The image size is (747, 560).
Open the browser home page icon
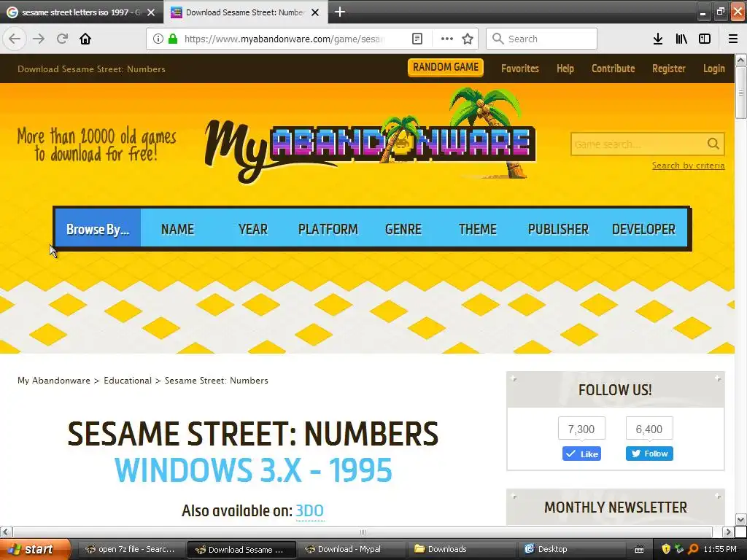point(85,39)
